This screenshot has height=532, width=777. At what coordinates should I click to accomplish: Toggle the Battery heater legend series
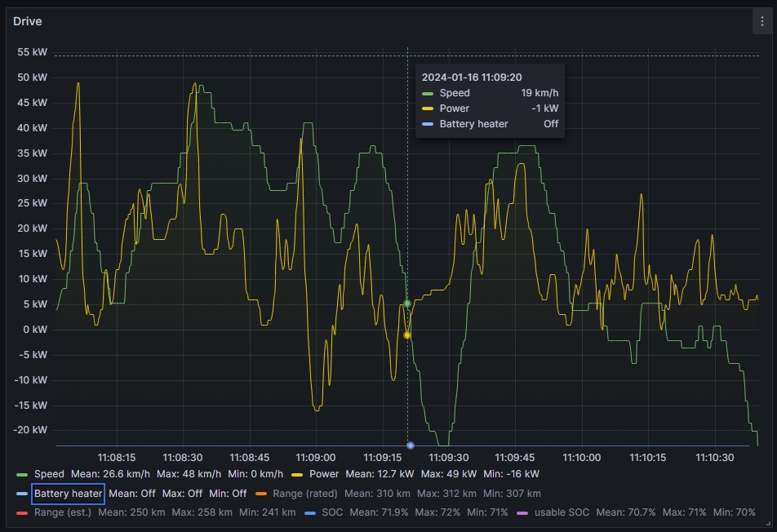[68, 494]
